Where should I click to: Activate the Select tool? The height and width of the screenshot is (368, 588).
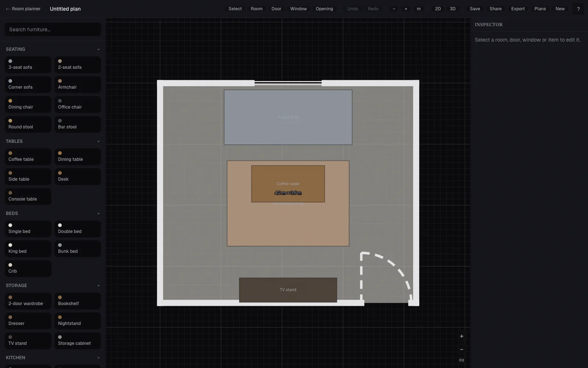coord(235,9)
